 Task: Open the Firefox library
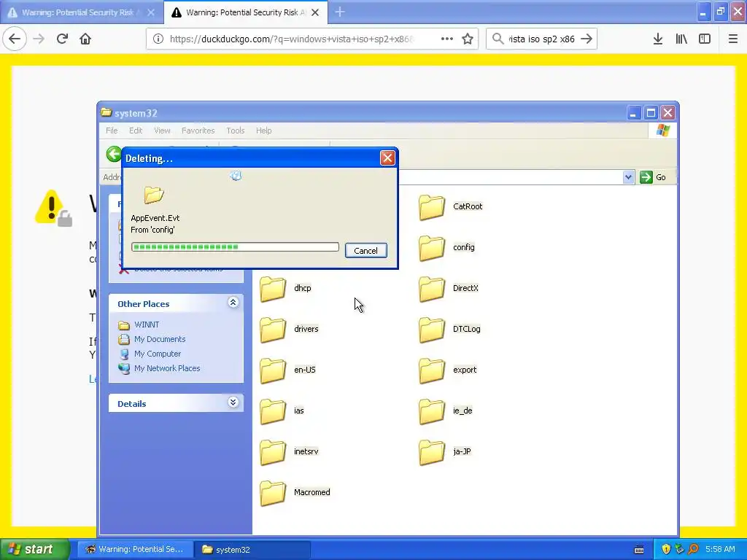681,39
